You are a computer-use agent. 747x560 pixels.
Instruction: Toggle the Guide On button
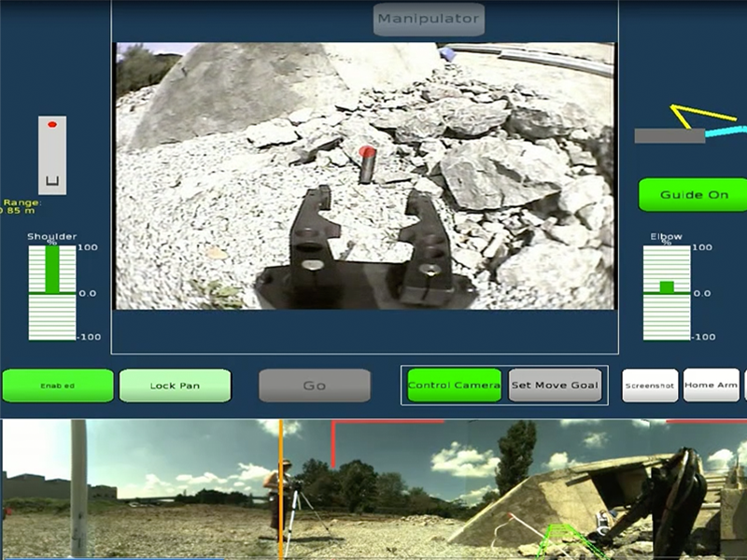[692, 195]
